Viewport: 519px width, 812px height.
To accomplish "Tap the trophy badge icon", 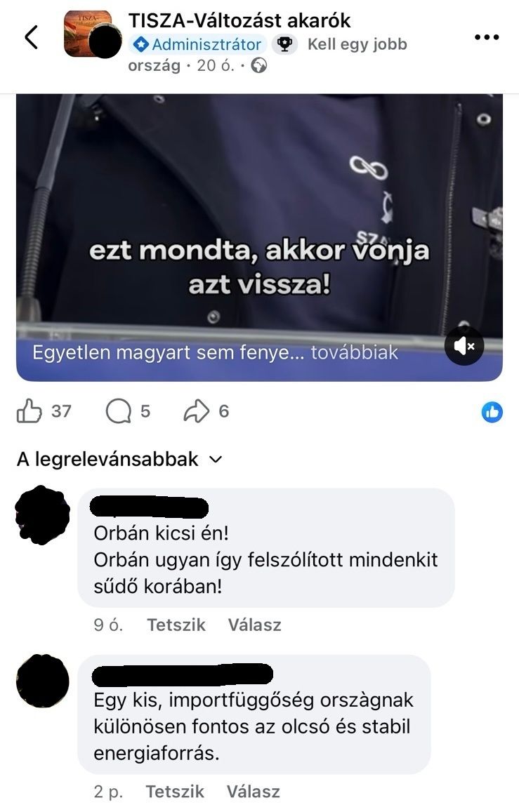I will click(x=284, y=44).
